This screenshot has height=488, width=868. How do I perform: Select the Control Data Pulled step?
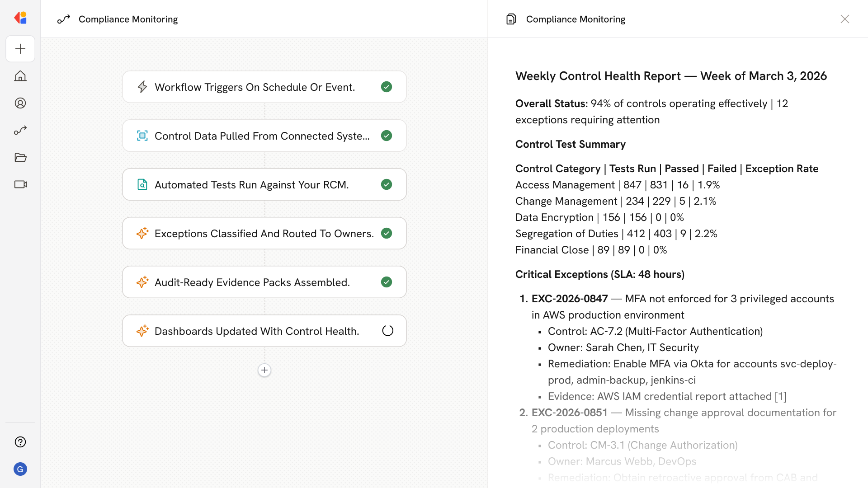click(x=262, y=136)
